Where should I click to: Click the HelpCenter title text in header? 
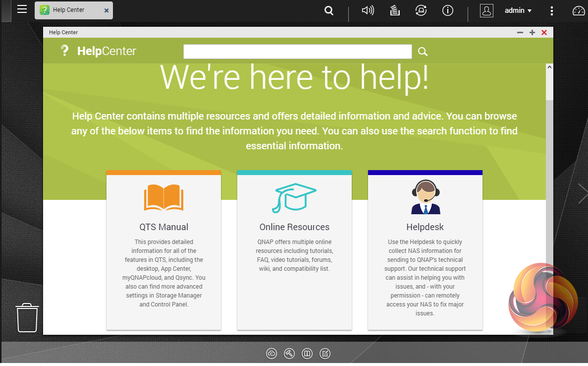pos(107,51)
